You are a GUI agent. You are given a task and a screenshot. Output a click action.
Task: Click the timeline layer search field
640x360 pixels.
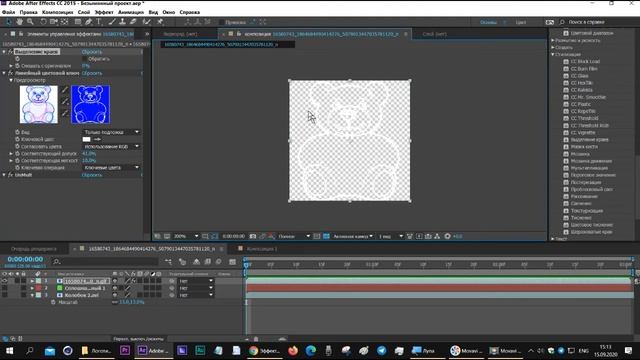(106, 262)
